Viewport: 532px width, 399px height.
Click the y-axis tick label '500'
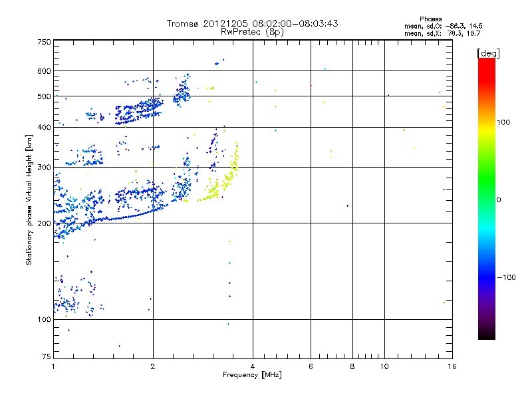[x=45, y=96]
